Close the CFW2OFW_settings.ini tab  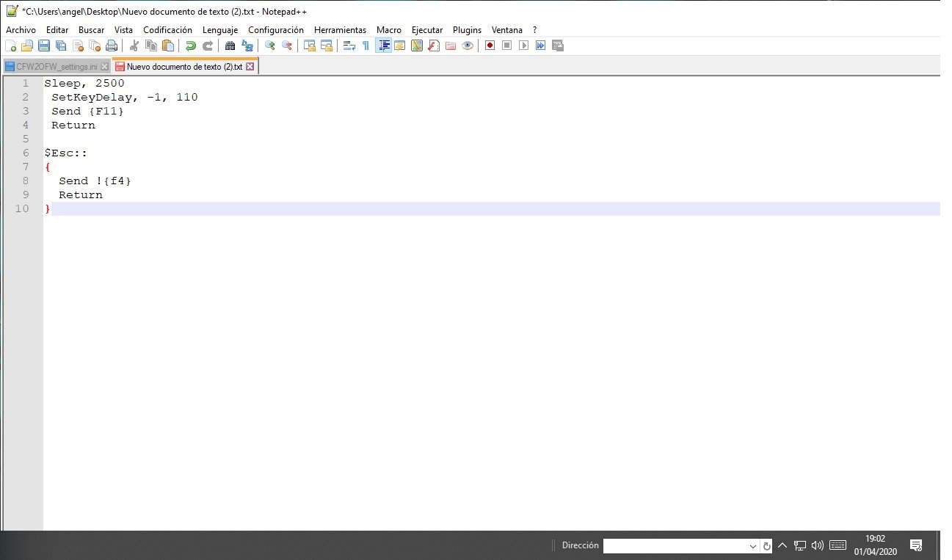[x=104, y=67]
